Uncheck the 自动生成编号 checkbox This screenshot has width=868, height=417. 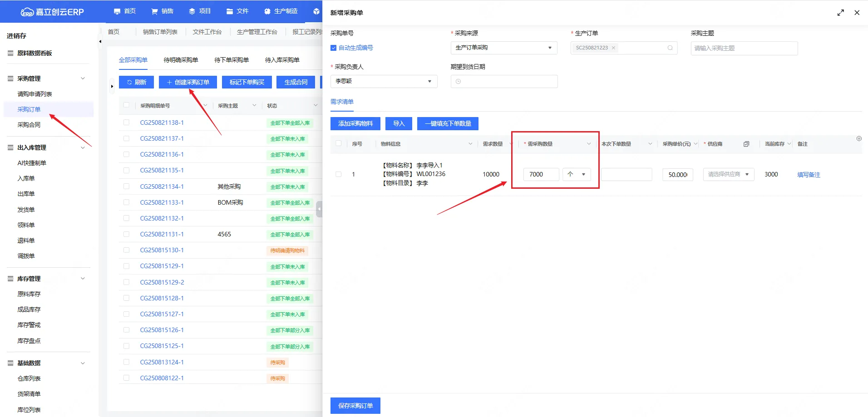(x=334, y=48)
